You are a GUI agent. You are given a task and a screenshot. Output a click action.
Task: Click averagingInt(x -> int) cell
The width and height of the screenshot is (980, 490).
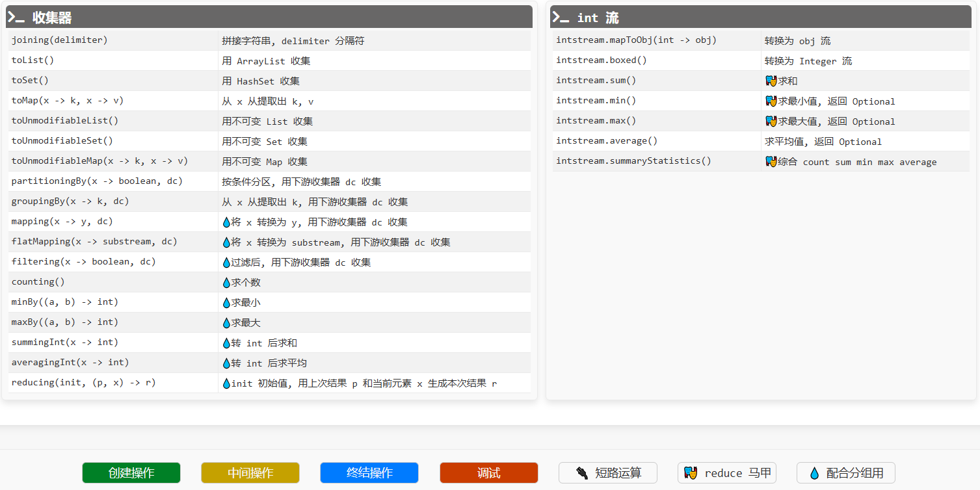(x=113, y=363)
